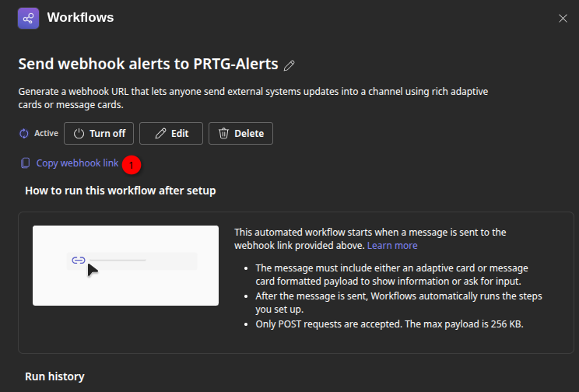Click the Workflows header title
Image resolution: width=579 pixels, height=392 pixels.
pos(80,17)
